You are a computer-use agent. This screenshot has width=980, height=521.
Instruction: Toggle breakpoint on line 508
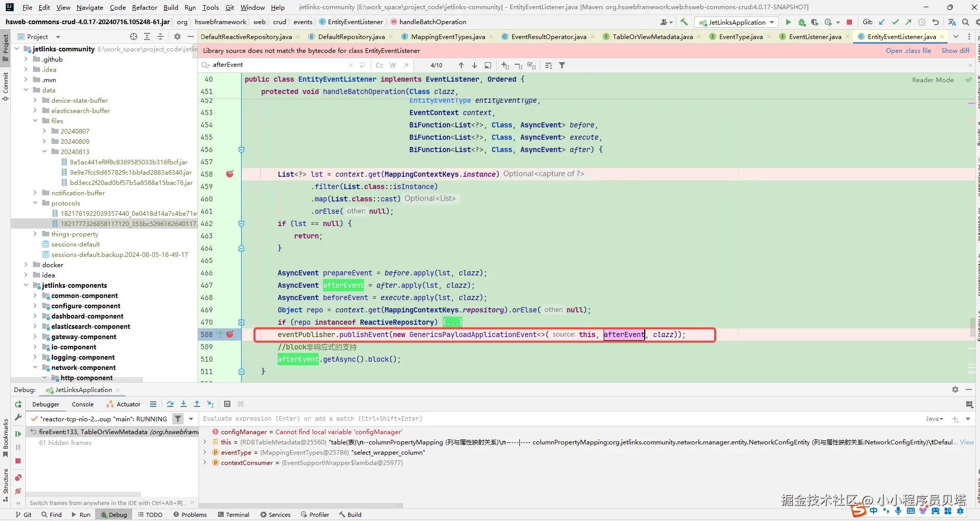point(230,334)
